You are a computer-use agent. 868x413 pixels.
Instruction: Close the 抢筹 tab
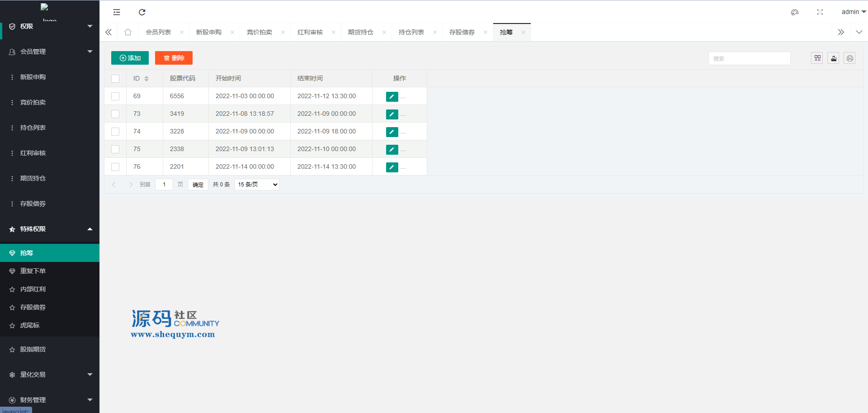tap(524, 32)
